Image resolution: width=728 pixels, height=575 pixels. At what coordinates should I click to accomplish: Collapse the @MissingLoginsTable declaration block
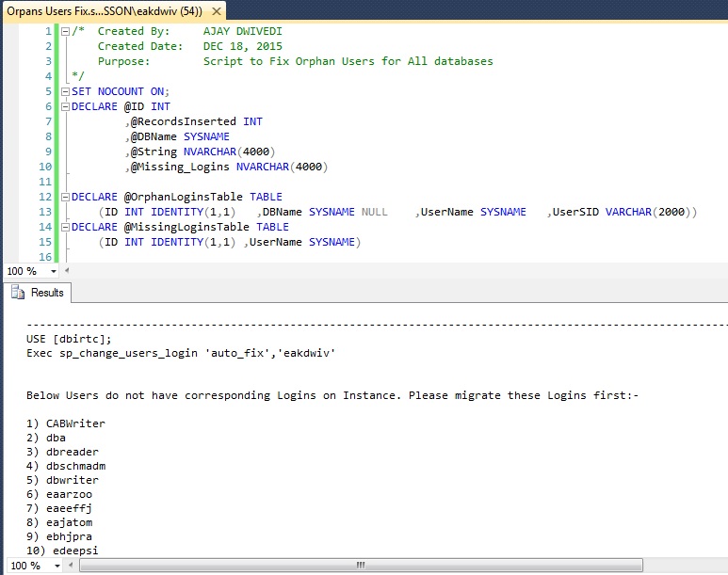64,227
